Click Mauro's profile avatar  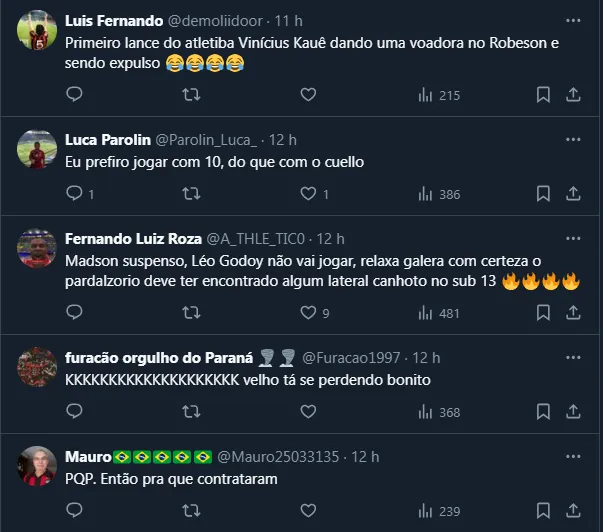click(x=37, y=466)
